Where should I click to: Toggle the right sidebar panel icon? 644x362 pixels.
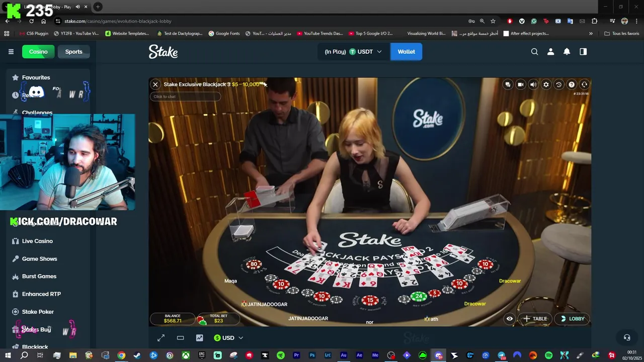coord(583,52)
